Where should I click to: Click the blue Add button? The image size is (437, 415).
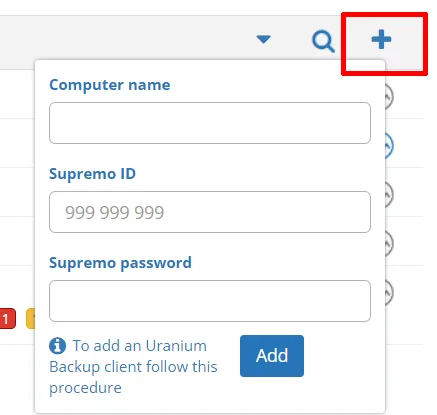coord(272,356)
